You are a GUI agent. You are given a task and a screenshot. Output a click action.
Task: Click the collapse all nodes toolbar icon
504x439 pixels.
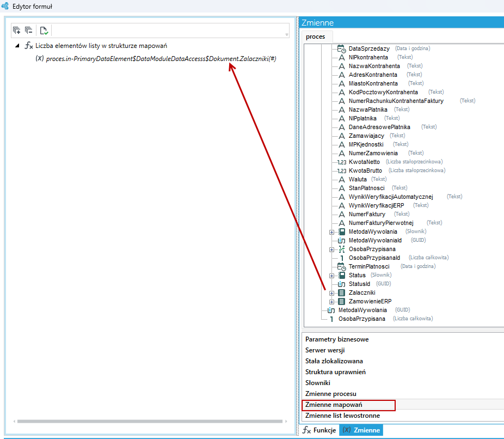(29, 31)
